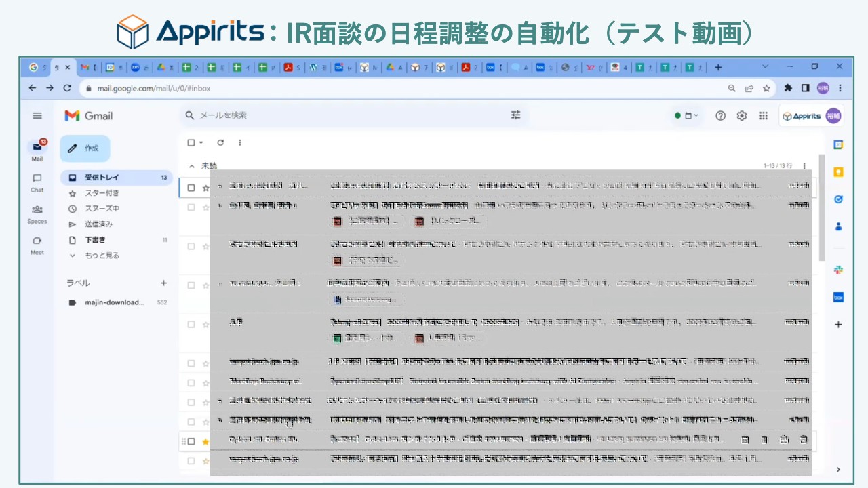This screenshot has width=868, height=488.
Task: Switch to the WordPress browser tab
Action: pyautogui.click(x=317, y=67)
